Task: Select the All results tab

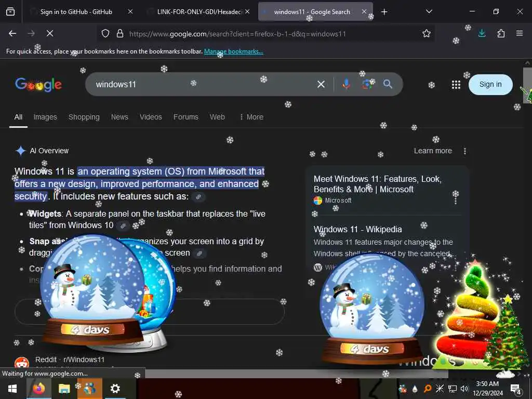Action: point(18,117)
